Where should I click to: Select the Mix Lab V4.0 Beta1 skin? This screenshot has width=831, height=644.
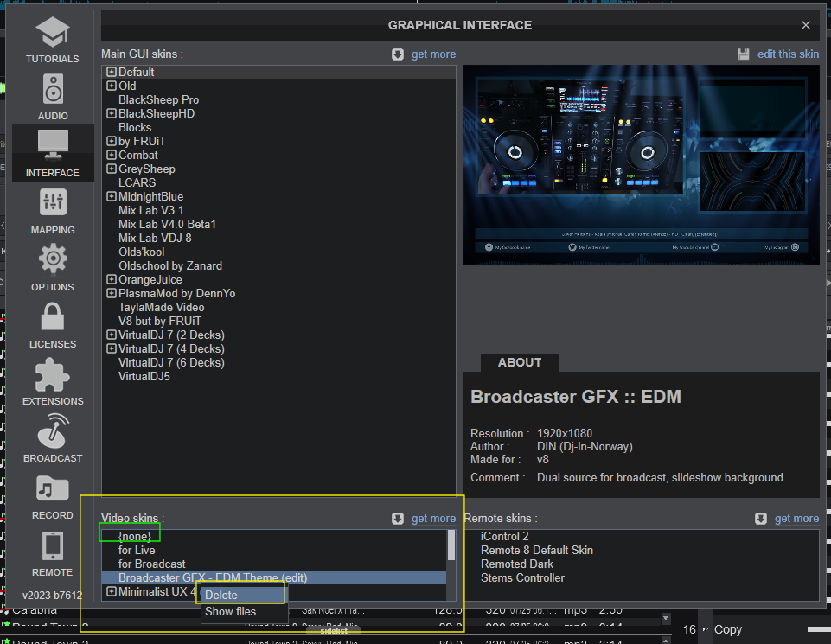coord(167,224)
